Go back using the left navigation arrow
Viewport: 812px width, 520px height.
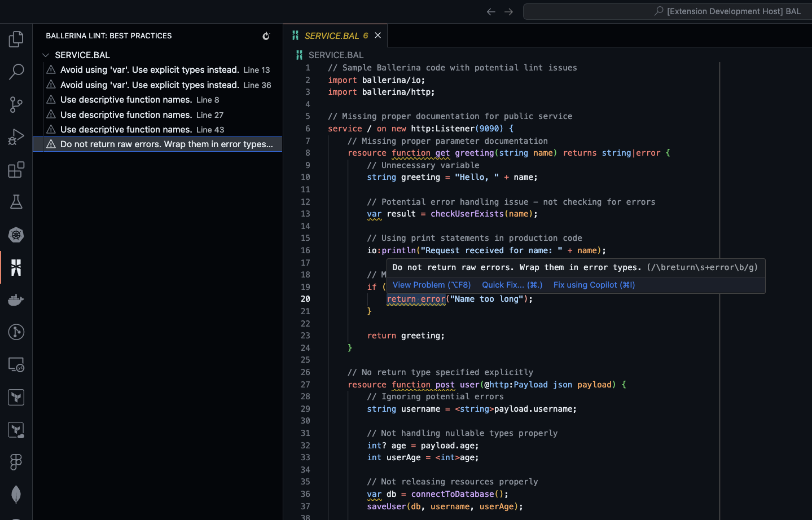point(491,12)
